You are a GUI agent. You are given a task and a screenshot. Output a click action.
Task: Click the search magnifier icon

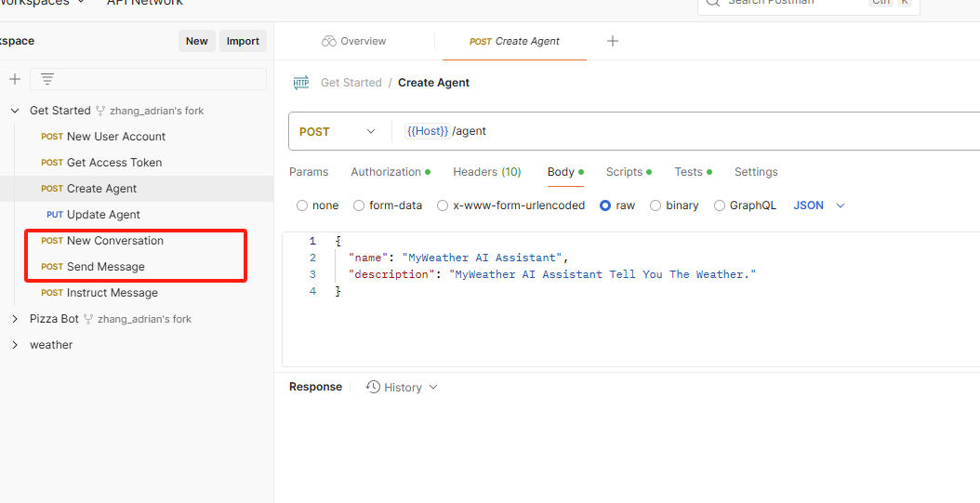tap(712, 2)
